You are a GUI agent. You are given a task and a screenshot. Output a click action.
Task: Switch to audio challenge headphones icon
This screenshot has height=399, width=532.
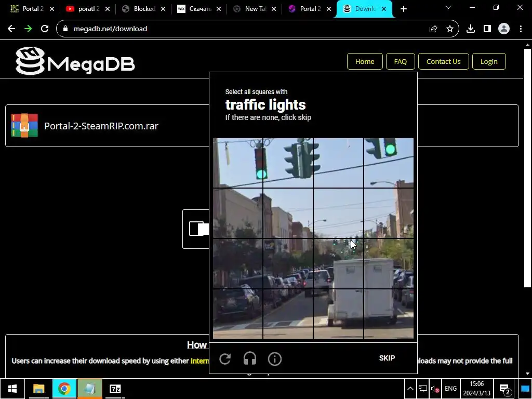click(250, 358)
